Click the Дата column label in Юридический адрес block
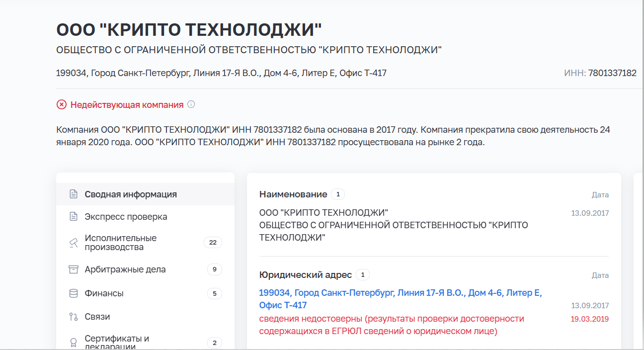 click(600, 275)
